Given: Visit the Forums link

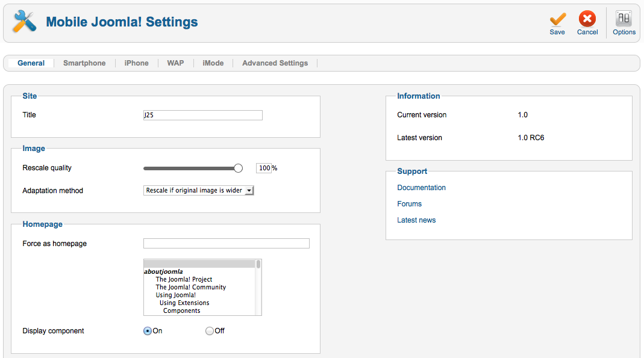Looking at the screenshot, I should [409, 204].
